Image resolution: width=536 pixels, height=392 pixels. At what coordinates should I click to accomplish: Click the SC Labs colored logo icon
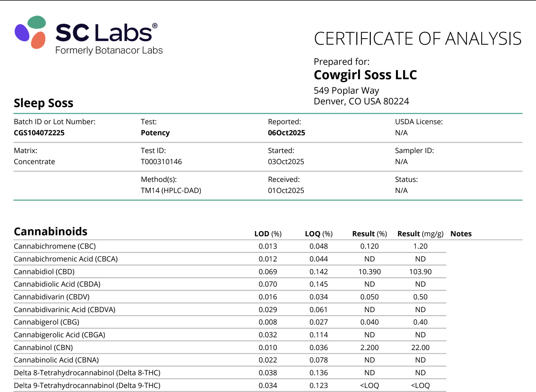click(31, 32)
